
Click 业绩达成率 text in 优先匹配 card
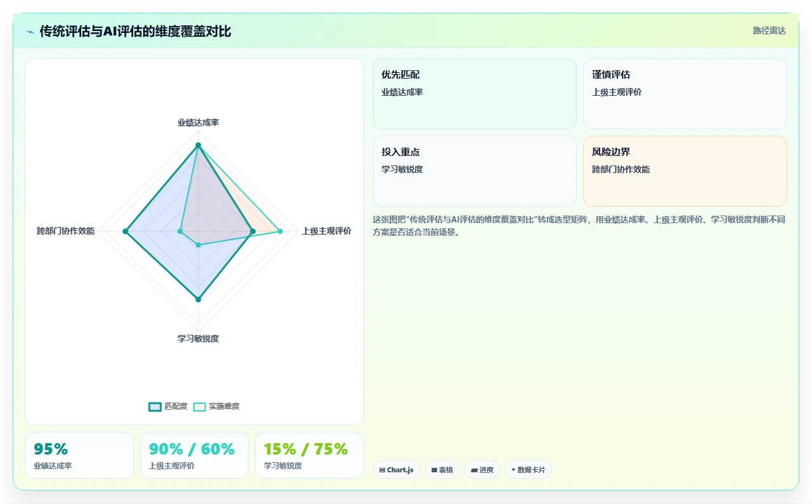(x=402, y=92)
